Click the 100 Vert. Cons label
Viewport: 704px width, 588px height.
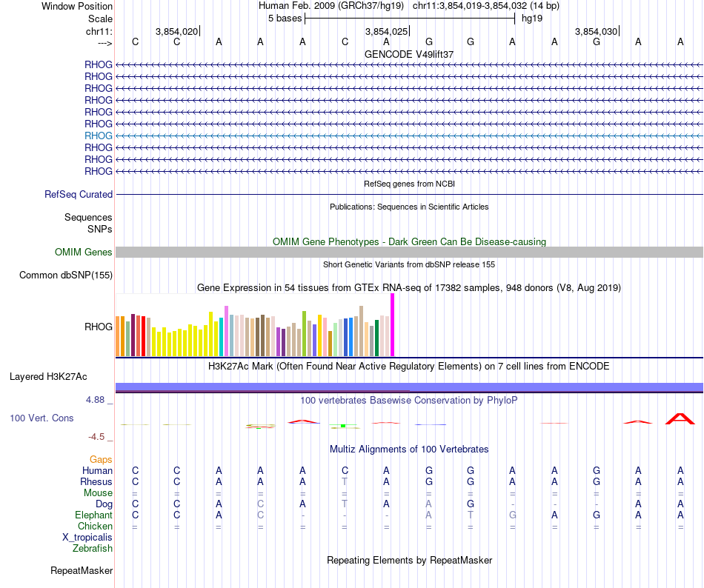pyautogui.click(x=41, y=418)
